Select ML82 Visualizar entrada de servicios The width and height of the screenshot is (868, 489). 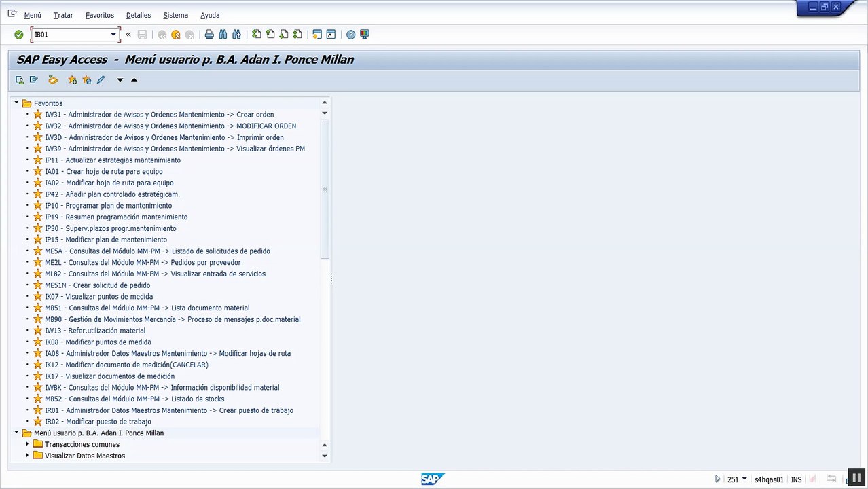point(155,274)
